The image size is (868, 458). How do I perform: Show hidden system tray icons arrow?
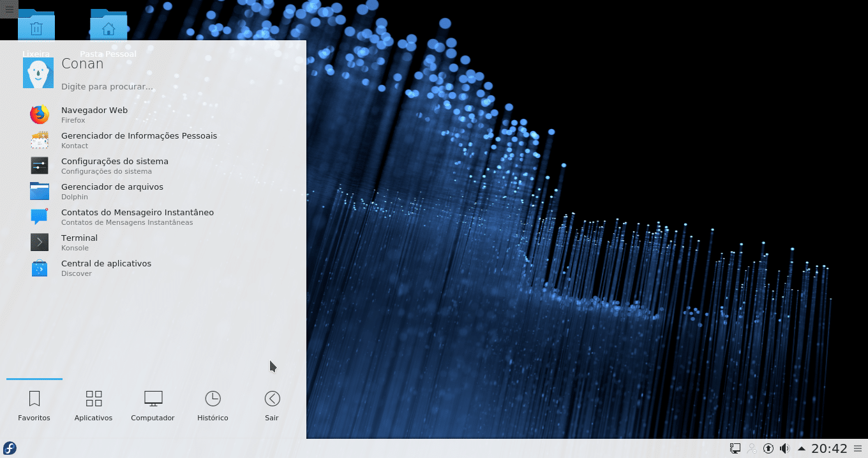tap(801, 448)
